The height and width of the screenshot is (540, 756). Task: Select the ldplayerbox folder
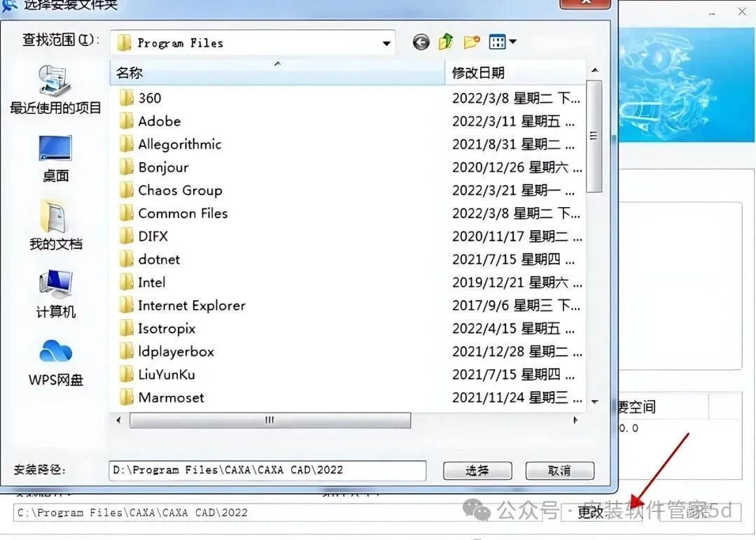tap(167, 352)
